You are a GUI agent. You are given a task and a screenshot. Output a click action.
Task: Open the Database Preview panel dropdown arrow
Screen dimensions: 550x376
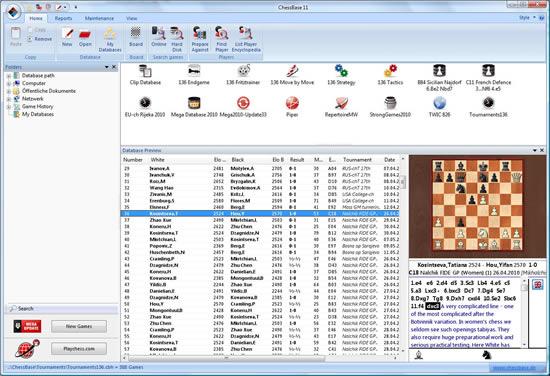pos(535,150)
